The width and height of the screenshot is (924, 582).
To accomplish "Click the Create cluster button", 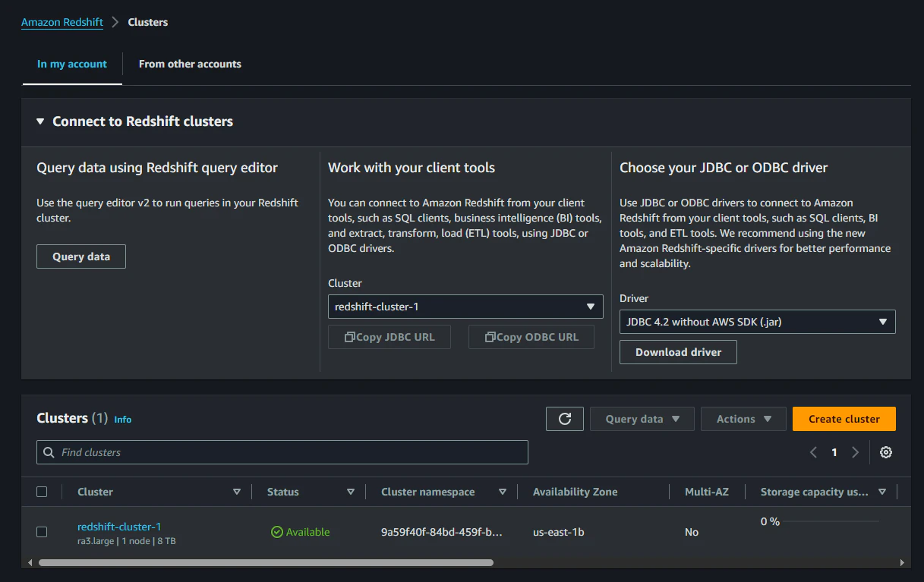I will [x=844, y=419].
